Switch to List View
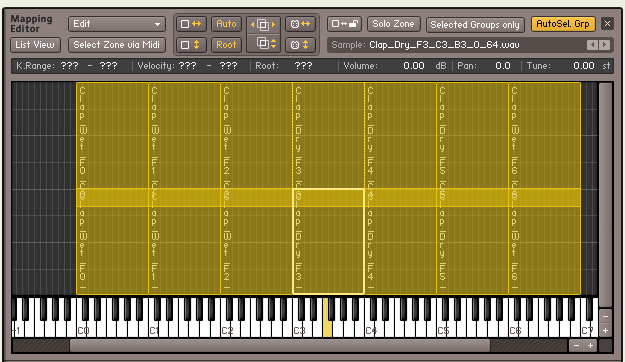625x362 pixels. click(x=35, y=45)
